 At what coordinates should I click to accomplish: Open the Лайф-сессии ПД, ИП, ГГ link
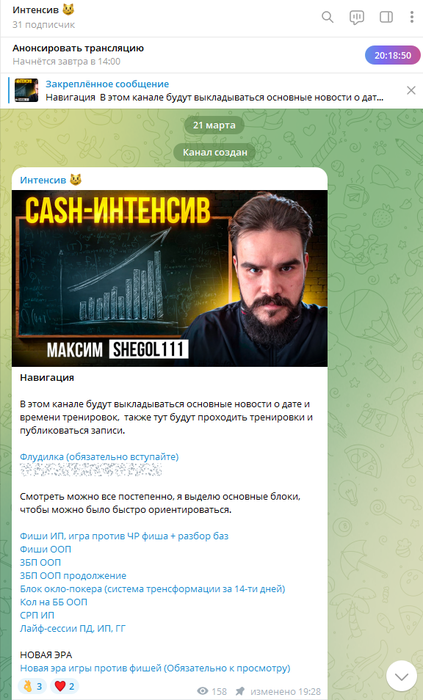pyautogui.click(x=73, y=629)
